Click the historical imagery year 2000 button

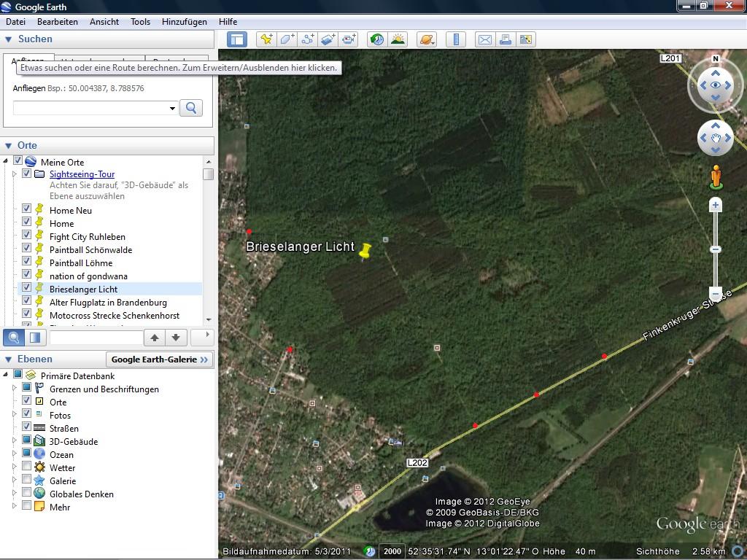click(x=392, y=551)
